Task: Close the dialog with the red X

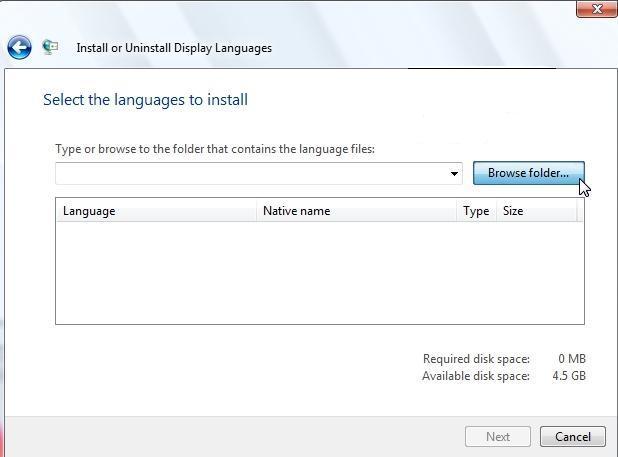Action: point(598,9)
